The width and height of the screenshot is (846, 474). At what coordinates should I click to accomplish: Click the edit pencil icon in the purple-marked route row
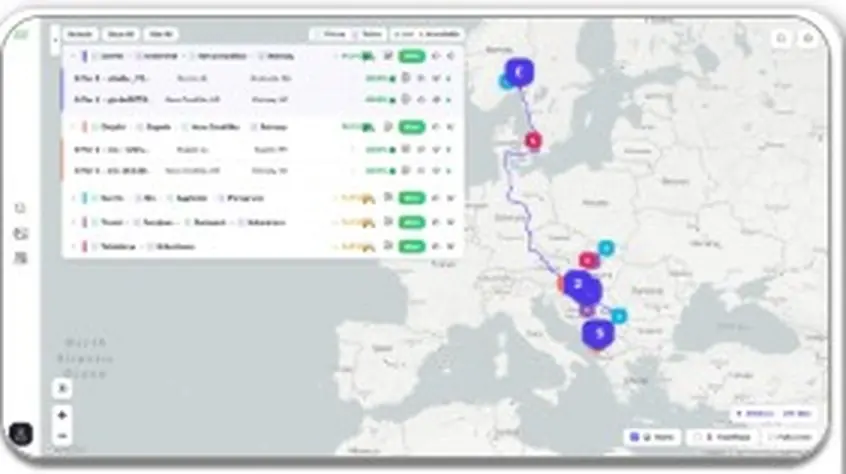click(436, 56)
